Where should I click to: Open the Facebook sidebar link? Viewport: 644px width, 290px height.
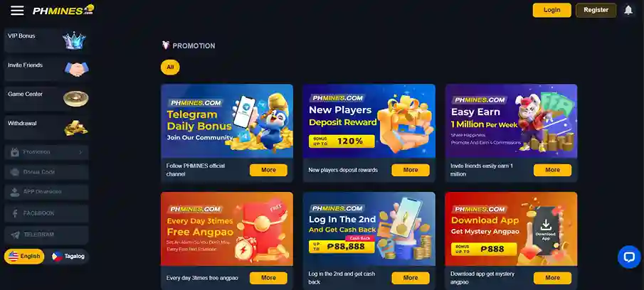[46, 213]
